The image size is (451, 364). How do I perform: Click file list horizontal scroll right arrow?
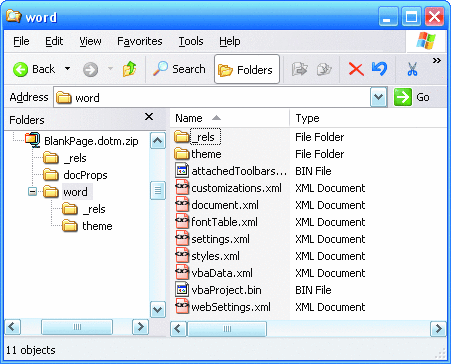tap(438, 329)
